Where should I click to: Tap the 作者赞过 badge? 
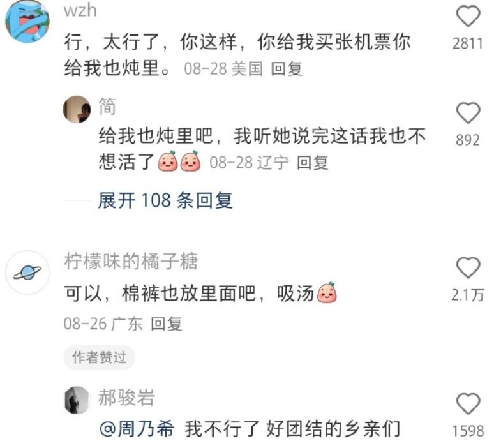click(x=100, y=357)
